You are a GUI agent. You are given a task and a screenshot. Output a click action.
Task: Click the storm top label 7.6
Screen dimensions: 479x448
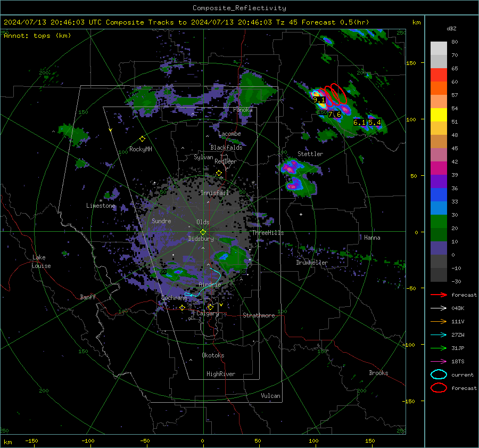[335, 115]
